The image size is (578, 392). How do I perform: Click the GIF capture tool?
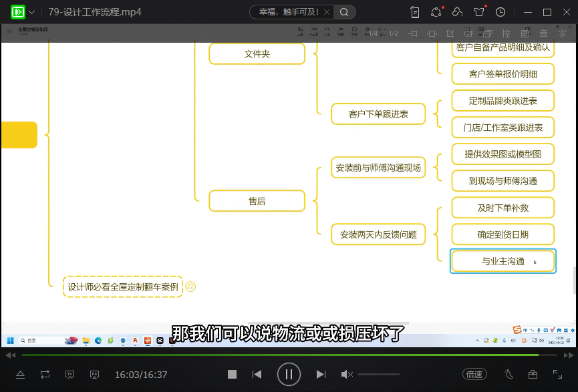pyautogui.click(x=469, y=33)
